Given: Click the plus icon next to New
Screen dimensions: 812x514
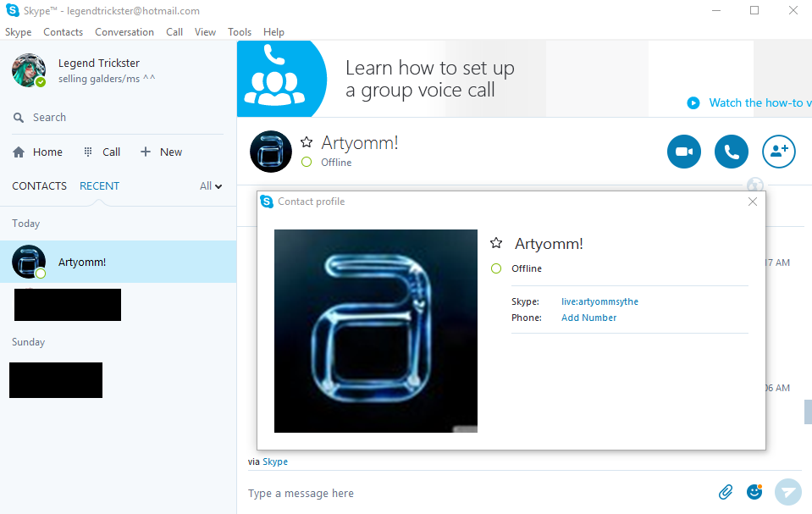Looking at the screenshot, I should [146, 152].
